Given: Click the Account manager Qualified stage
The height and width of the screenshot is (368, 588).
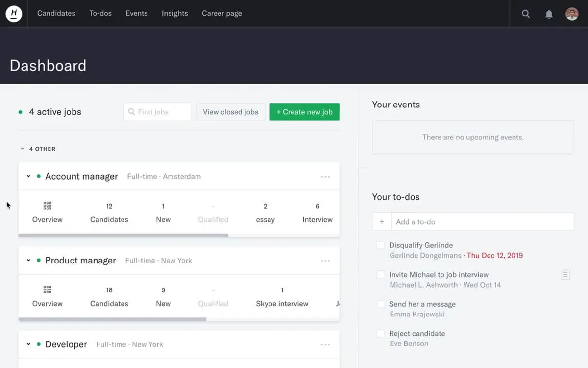Looking at the screenshot, I should point(213,213).
